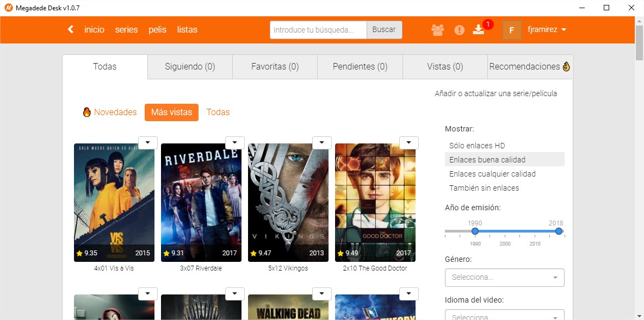Expand the Idioma del video select box
644x320 pixels.
click(505, 315)
